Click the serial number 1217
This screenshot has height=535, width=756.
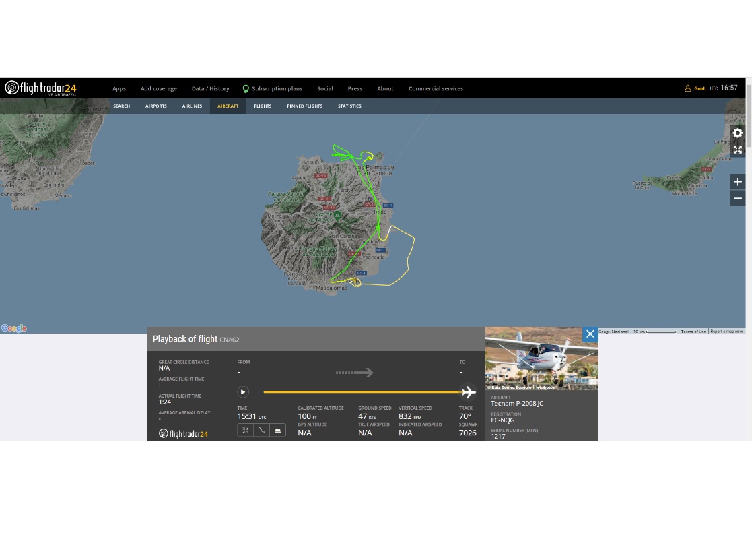(498, 437)
